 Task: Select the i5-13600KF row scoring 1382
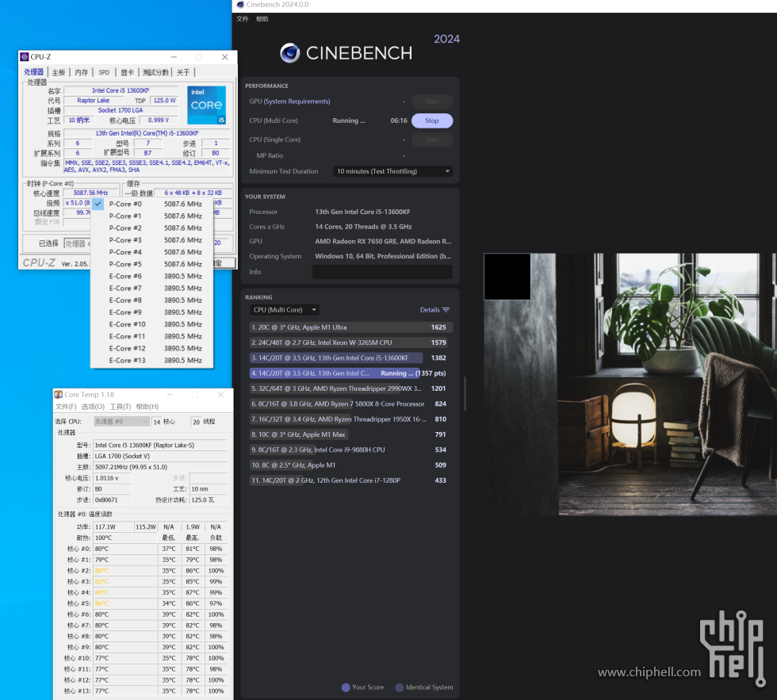click(350, 358)
